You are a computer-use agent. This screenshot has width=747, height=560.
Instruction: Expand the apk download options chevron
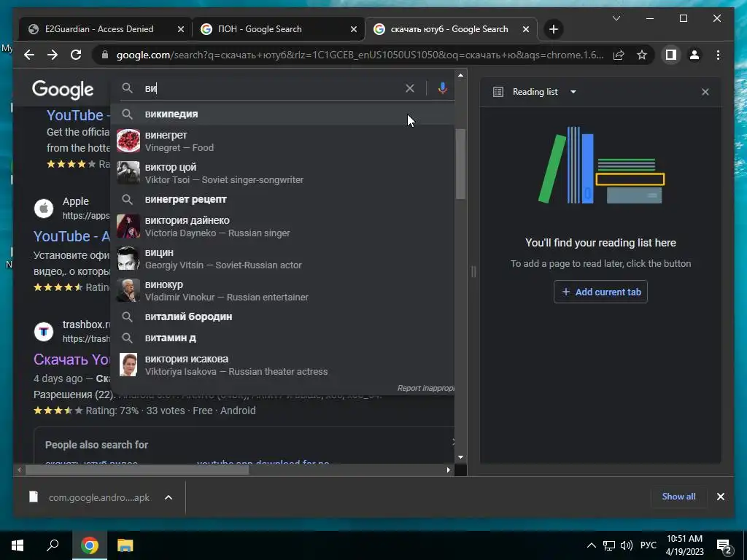point(169,497)
